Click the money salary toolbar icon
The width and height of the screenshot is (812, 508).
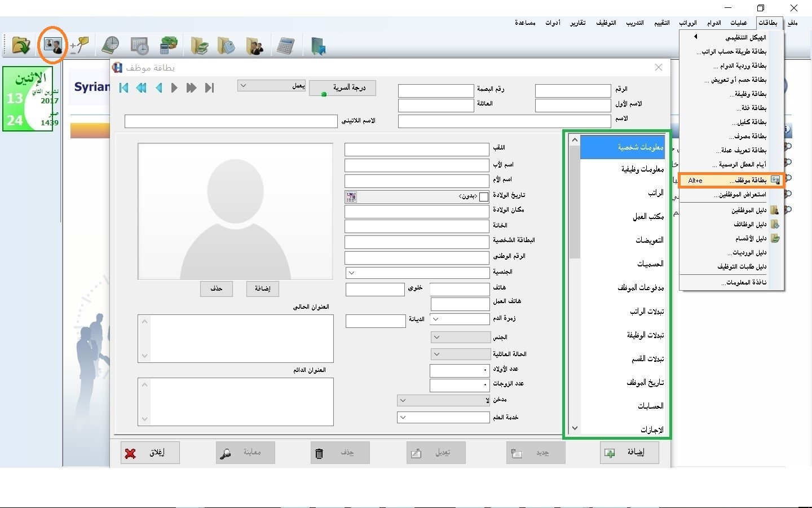pos(169,45)
